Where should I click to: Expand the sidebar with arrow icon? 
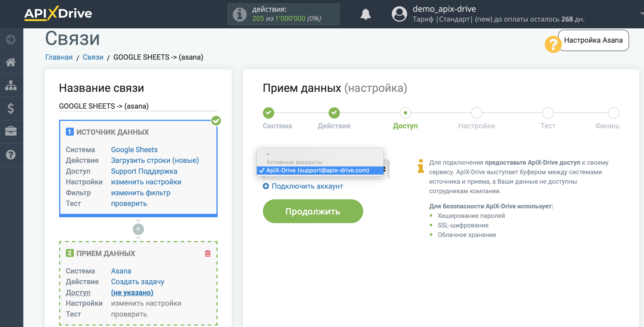coord(11,39)
